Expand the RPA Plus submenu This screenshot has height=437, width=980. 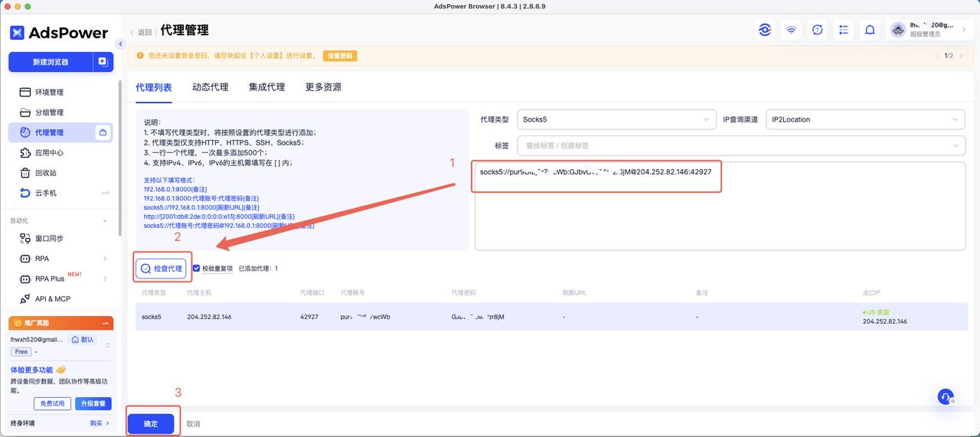click(x=105, y=279)
